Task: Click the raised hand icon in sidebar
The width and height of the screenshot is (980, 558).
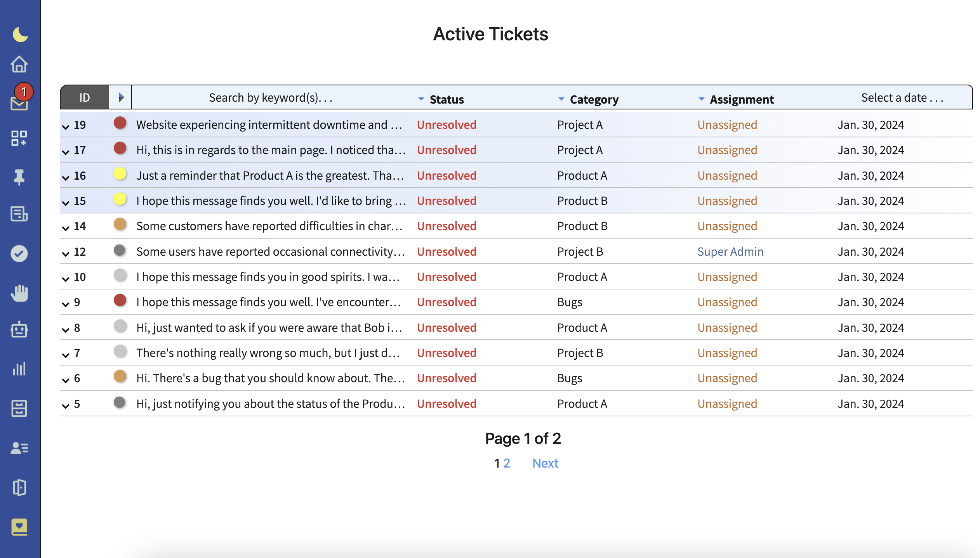Action: coord(19,293)
